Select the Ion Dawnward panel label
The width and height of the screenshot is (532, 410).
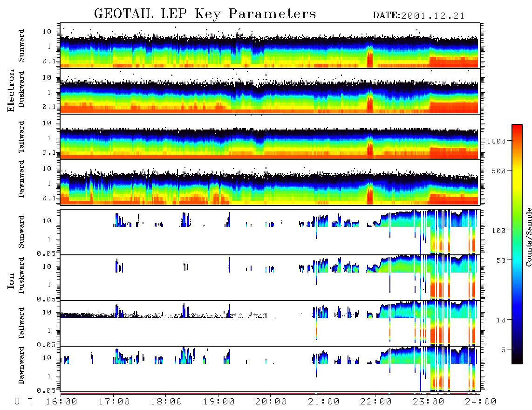pyautogui.click(x=21, y=365)
